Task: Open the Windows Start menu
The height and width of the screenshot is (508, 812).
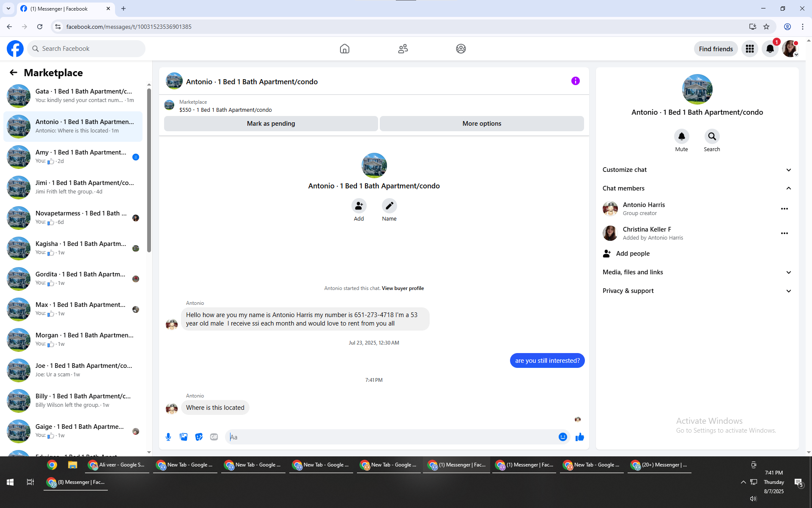Action: (x=10, y=482)
